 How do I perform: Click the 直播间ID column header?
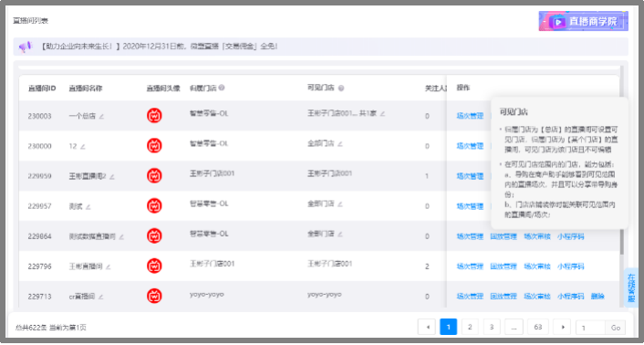pyautogui.click(x=42, y=88)
